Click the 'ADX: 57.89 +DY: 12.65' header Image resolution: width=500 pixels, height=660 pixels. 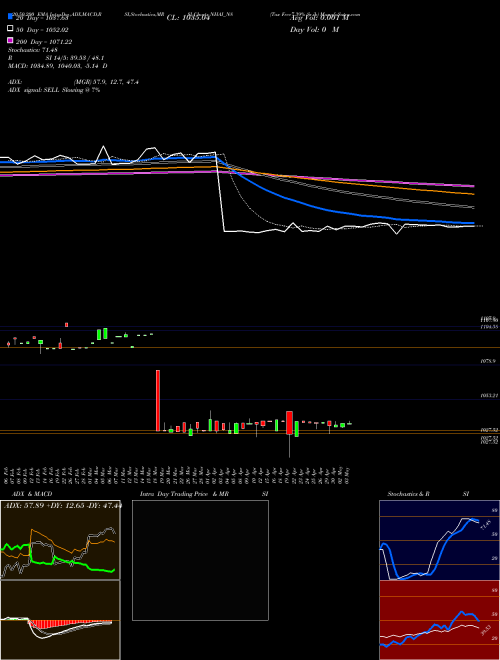(x=62, y=505)
